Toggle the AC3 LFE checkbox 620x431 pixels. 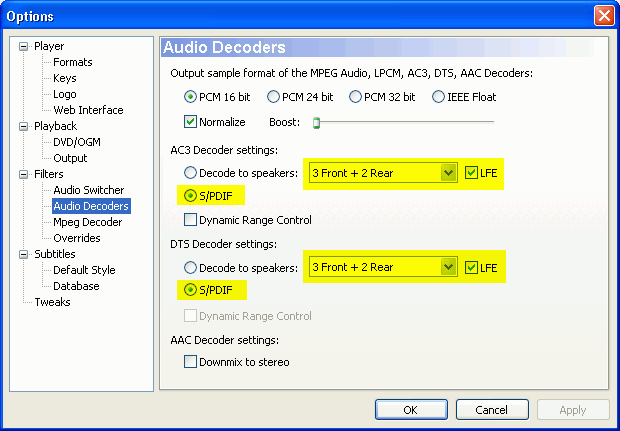coord(472,173)
